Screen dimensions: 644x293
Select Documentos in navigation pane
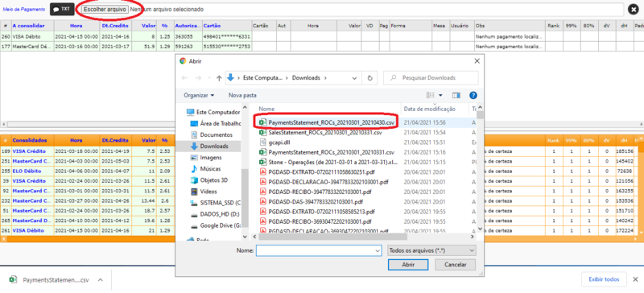212,134
